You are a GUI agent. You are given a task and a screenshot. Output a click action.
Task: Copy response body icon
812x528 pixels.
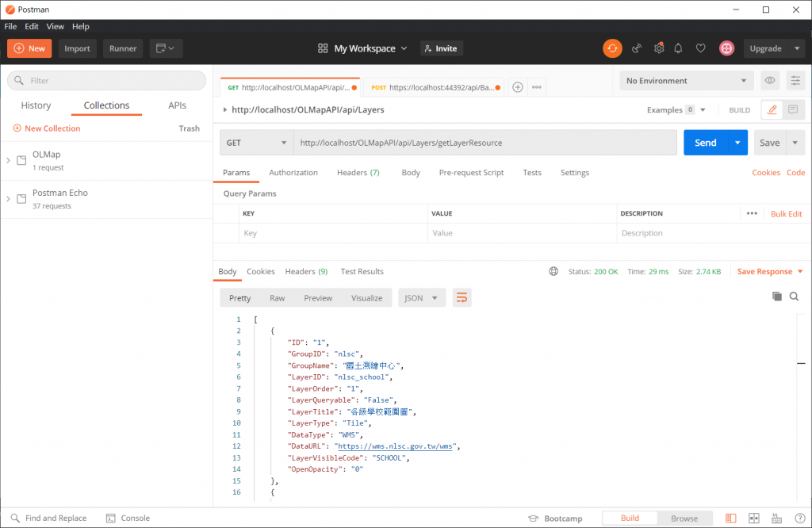[777, 296]
